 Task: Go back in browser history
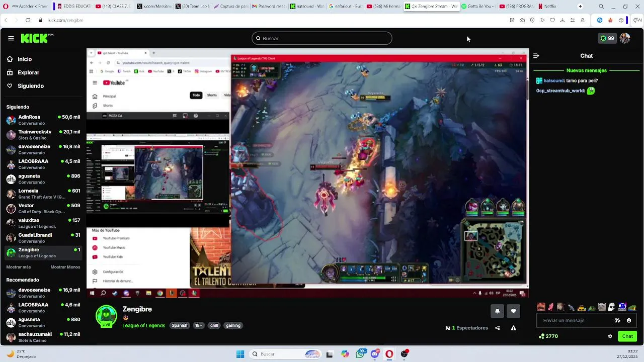coord(6,20)
